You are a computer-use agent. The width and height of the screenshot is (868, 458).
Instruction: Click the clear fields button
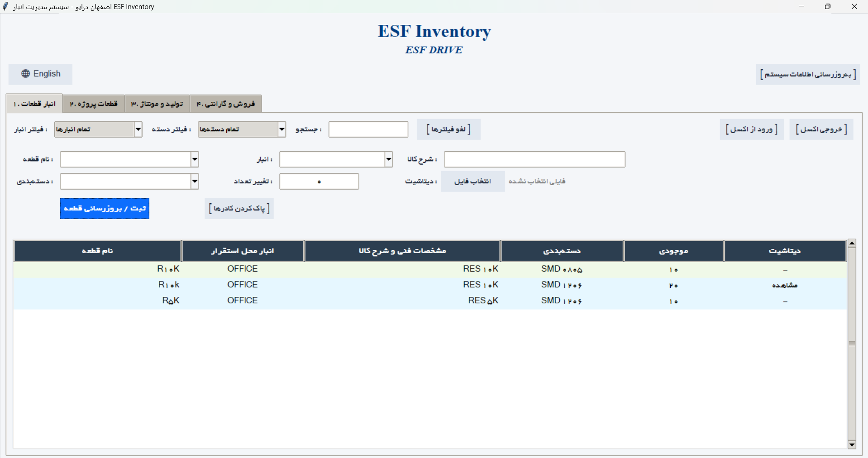pos(239,209)
